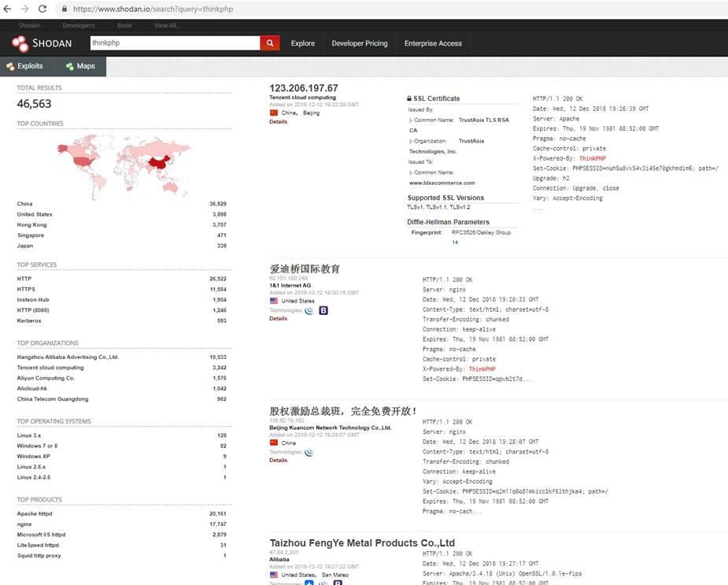Open IP address 123.206.197.67 result

(304, 88)
